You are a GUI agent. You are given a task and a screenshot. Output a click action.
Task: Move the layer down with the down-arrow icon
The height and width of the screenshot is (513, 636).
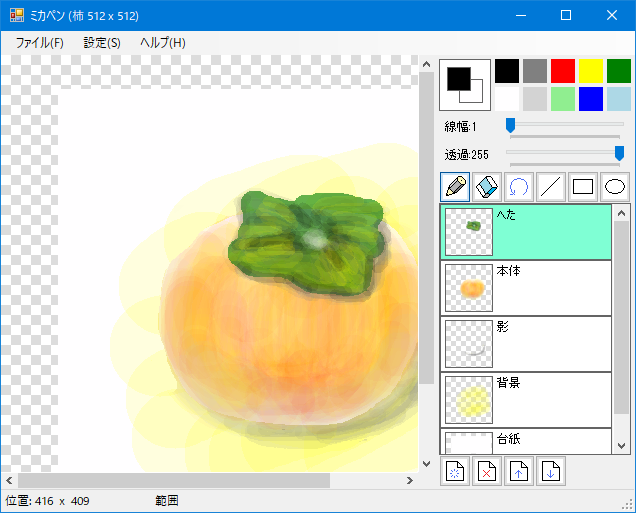551,471
